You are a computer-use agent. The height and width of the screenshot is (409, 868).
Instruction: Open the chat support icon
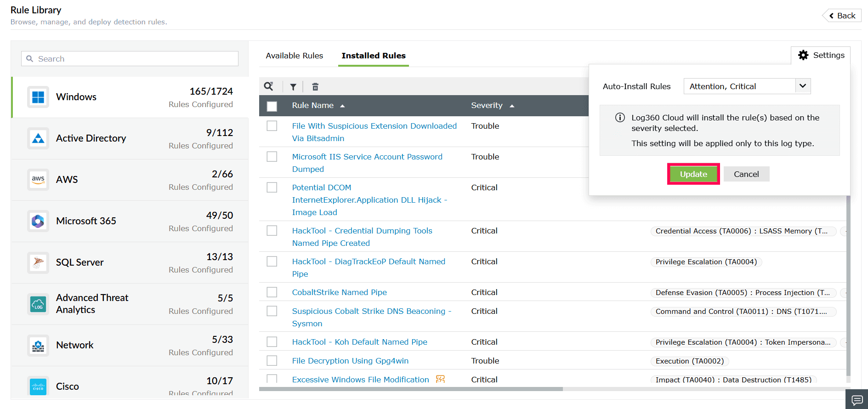857,399
